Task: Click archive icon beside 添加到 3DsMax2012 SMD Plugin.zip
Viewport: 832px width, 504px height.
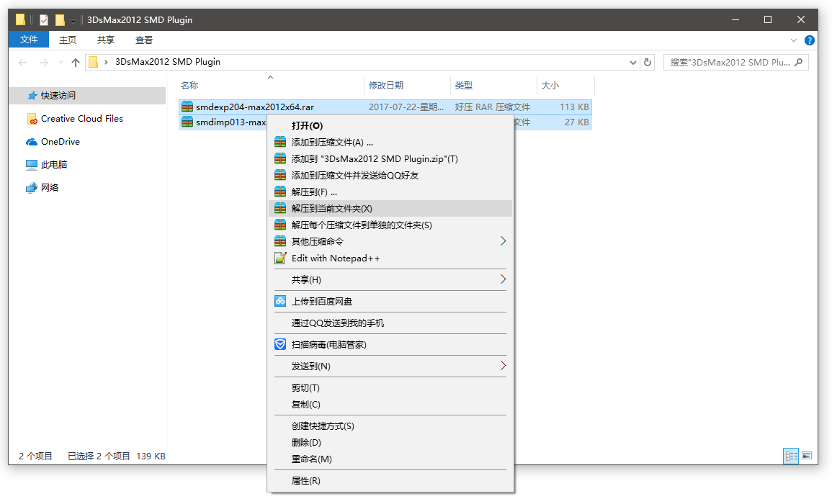Action: coord(280,158)
